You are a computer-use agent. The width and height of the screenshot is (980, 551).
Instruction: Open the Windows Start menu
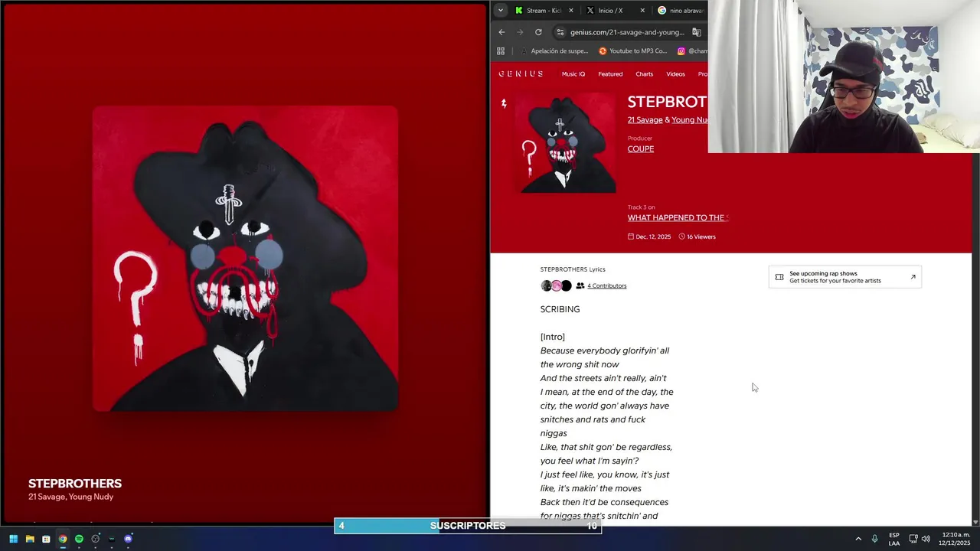pos(13,539)
